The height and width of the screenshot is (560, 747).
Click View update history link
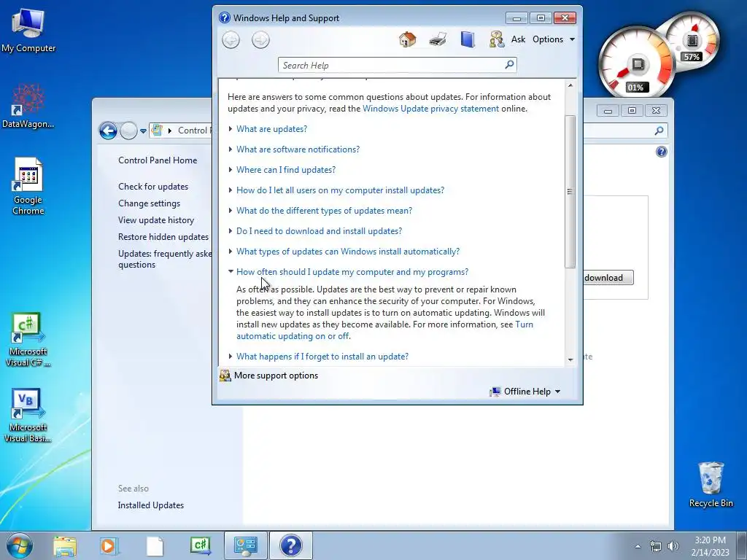156,220
